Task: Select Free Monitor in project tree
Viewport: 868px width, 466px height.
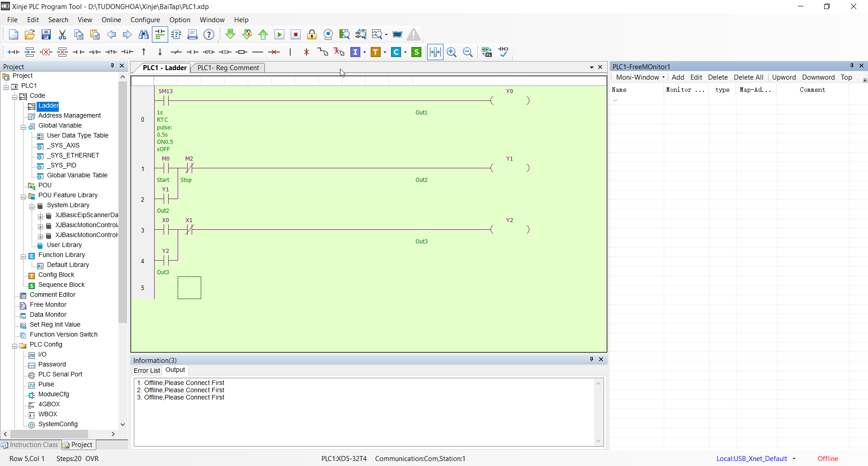Action: tap(48, 305)
